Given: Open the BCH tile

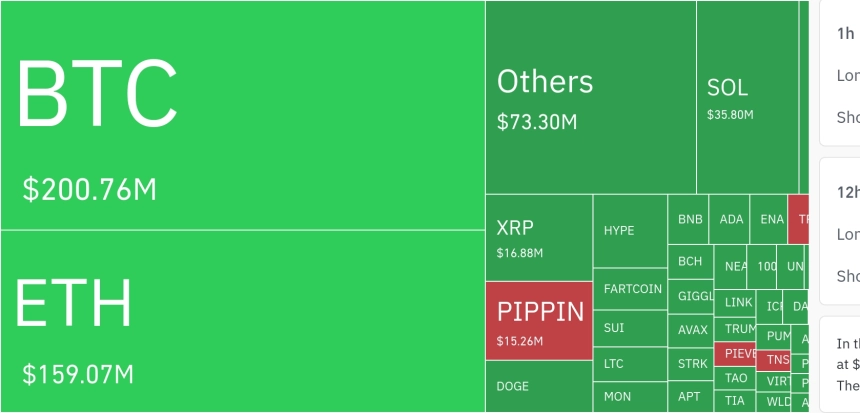Looking at the screenshot, I should coord(691,262).
